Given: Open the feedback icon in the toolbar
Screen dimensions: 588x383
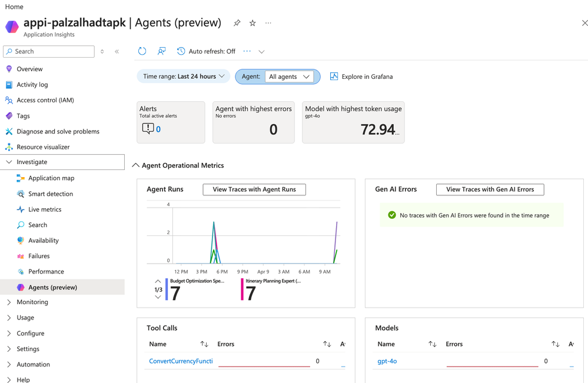Looking at the screenshot, I should tap(162, 51).
